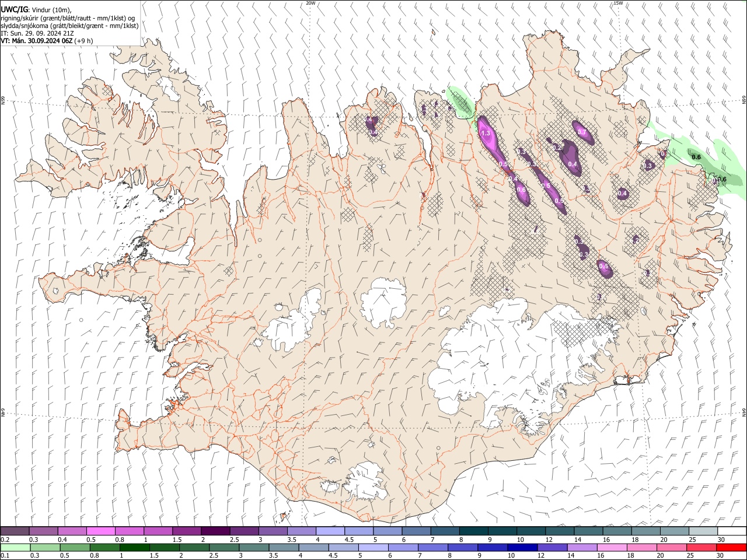Screen dimensions: 747x560
Task: Select the bright pink 0.5 swatch in upper legend
Action: tap(100, 531)
